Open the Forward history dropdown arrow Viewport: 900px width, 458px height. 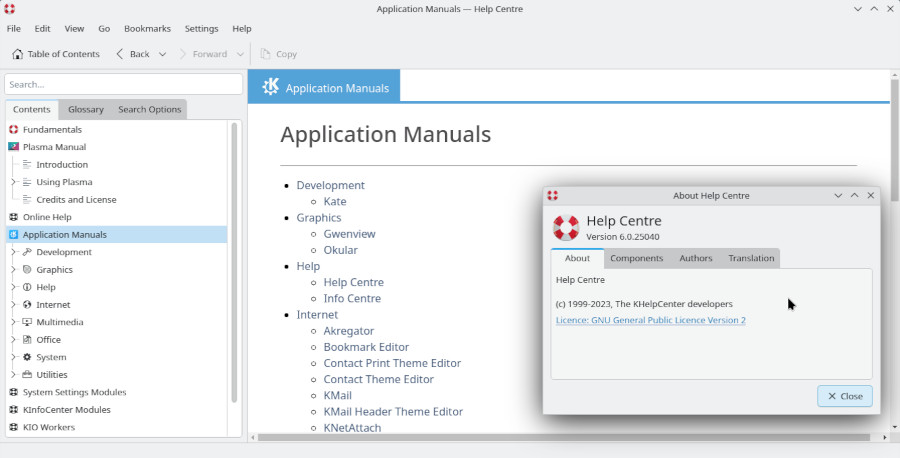pos(240,54)
